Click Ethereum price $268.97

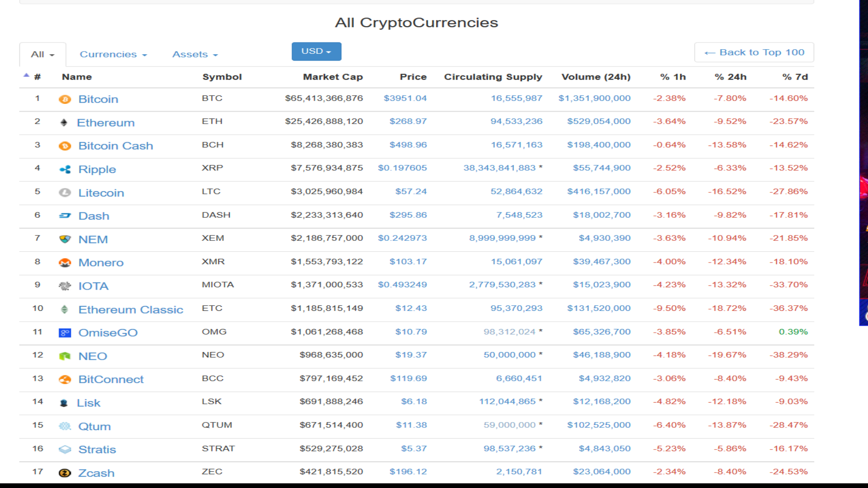tap(408, 122)
